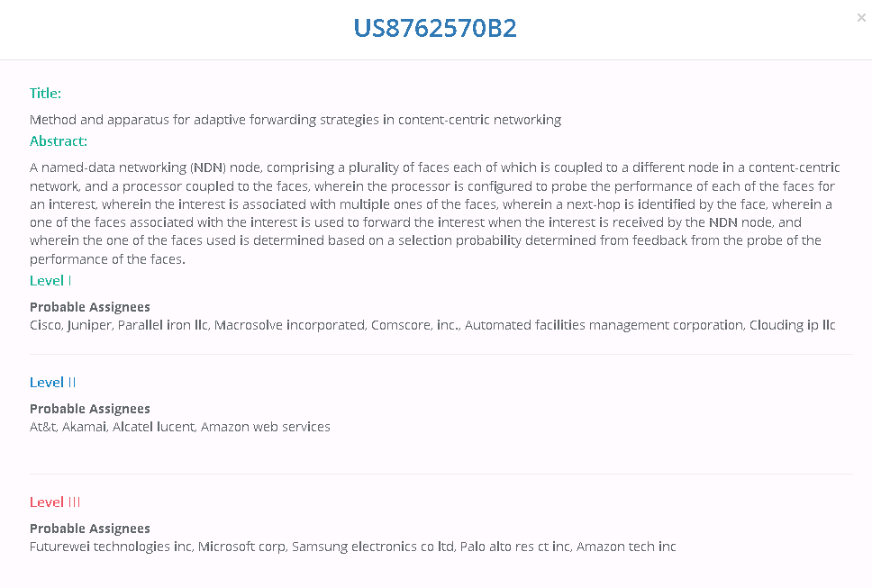Click the adaptive forwarding strategies title text
The height and width of the screenshot is (588, 872).
click(295, 120)
